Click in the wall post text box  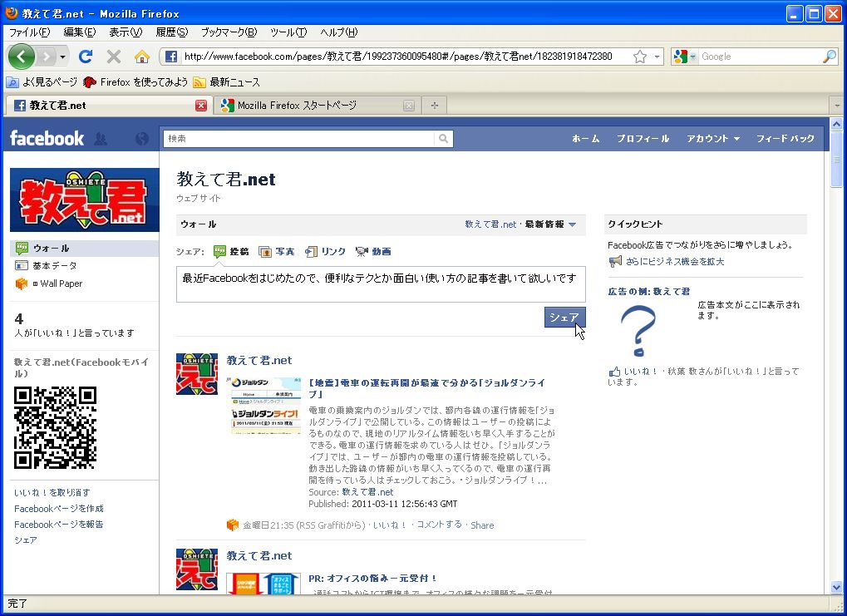point(381,284)
